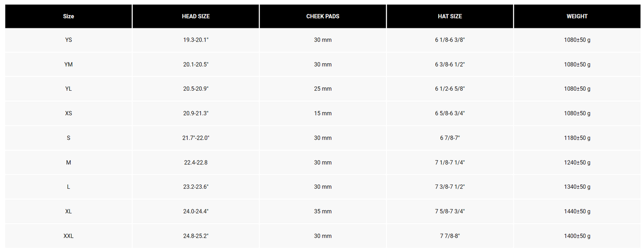
Task: Select the CHEEK PADS column header
Action: (323, 16)
